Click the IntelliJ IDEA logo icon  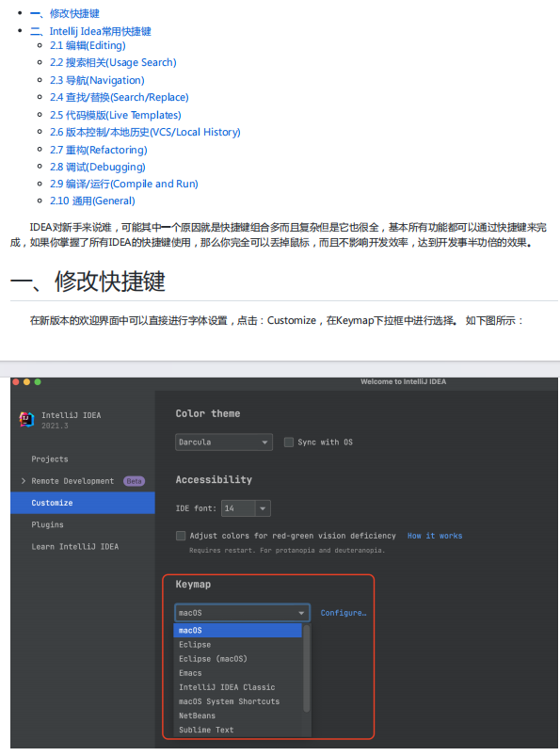(x=26, y=420)
